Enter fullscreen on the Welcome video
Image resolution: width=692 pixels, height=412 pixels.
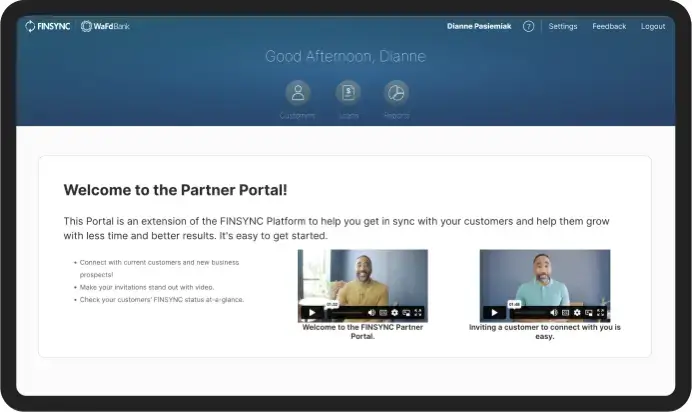point(418,313)
